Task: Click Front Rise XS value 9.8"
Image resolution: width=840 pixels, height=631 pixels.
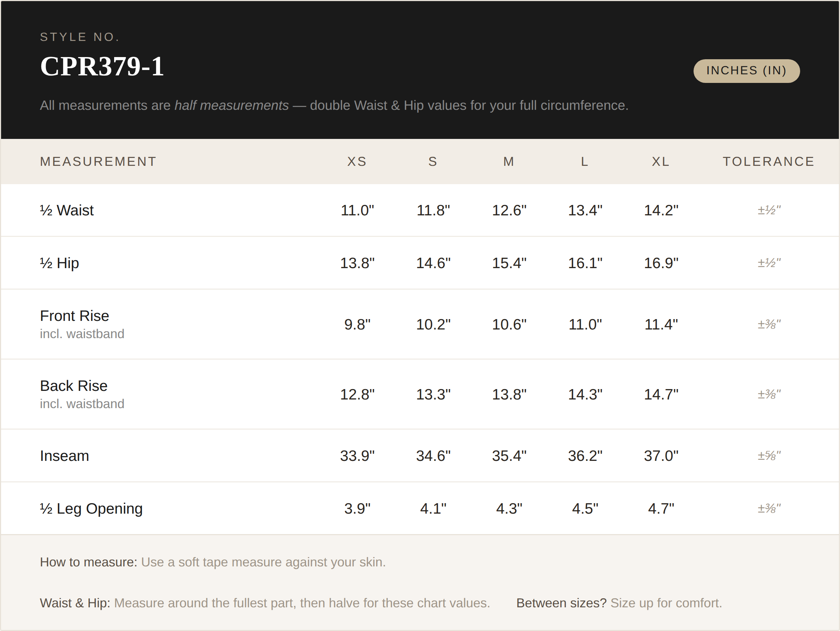Action: tap(357, 324)
